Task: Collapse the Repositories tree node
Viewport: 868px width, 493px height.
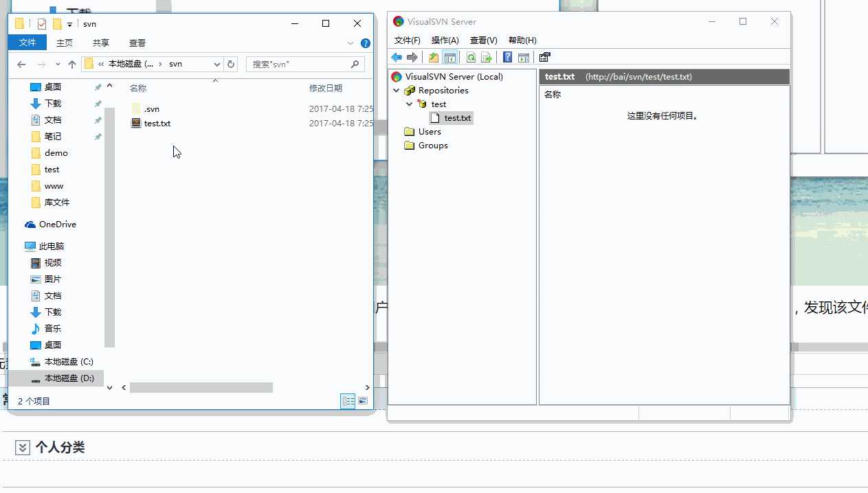Action: coord(397,91)
